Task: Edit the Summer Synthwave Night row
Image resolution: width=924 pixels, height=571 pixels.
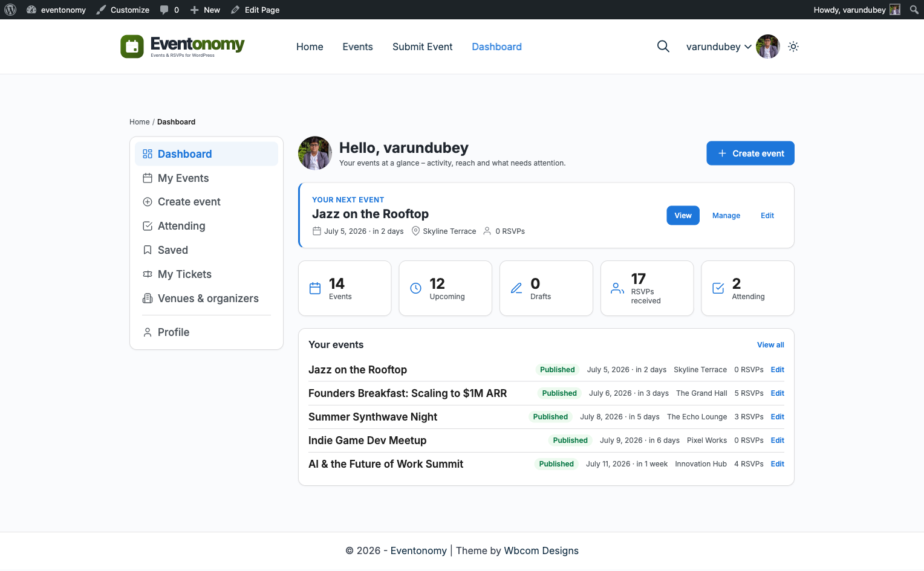Action: coord(778,417)
